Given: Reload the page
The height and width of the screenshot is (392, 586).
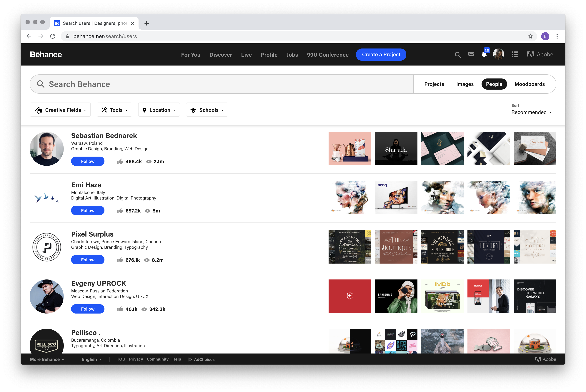Looking at the screenshot, I should point(53,36).
